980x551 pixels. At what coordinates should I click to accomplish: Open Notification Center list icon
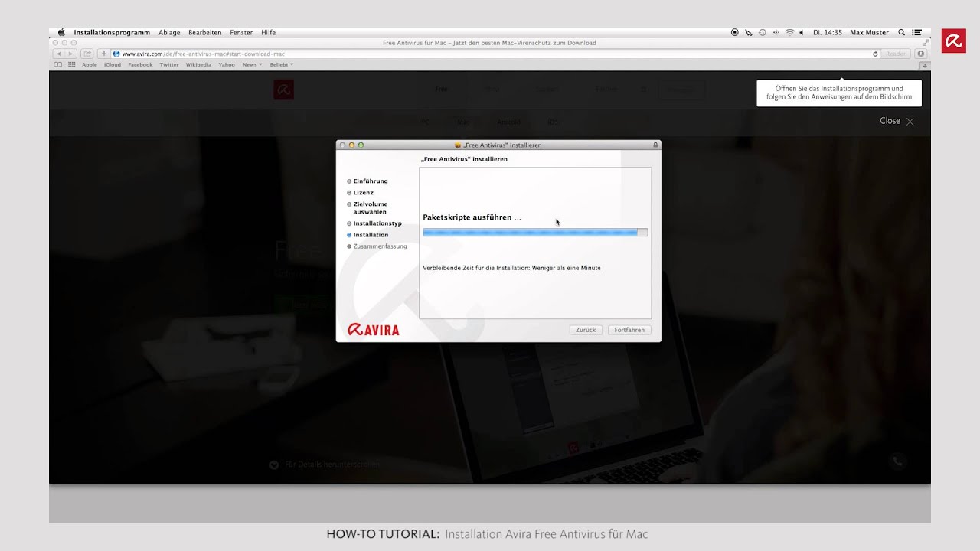916,33
